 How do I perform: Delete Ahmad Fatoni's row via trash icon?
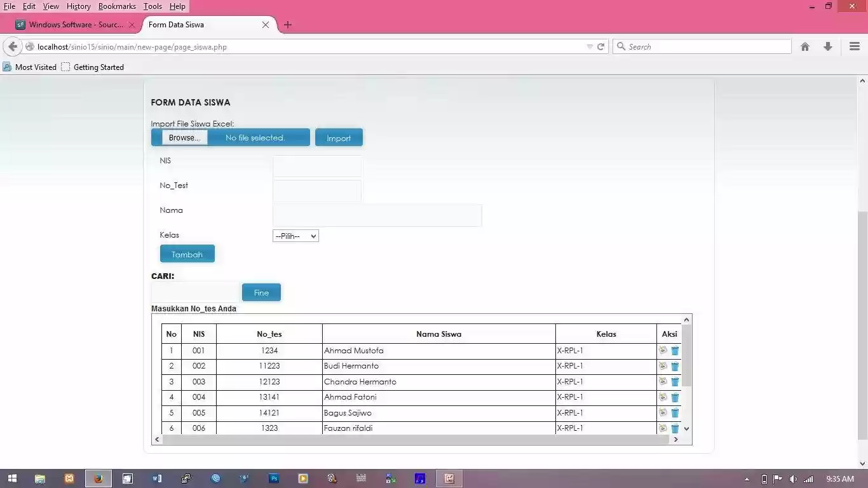click(675, 397)
